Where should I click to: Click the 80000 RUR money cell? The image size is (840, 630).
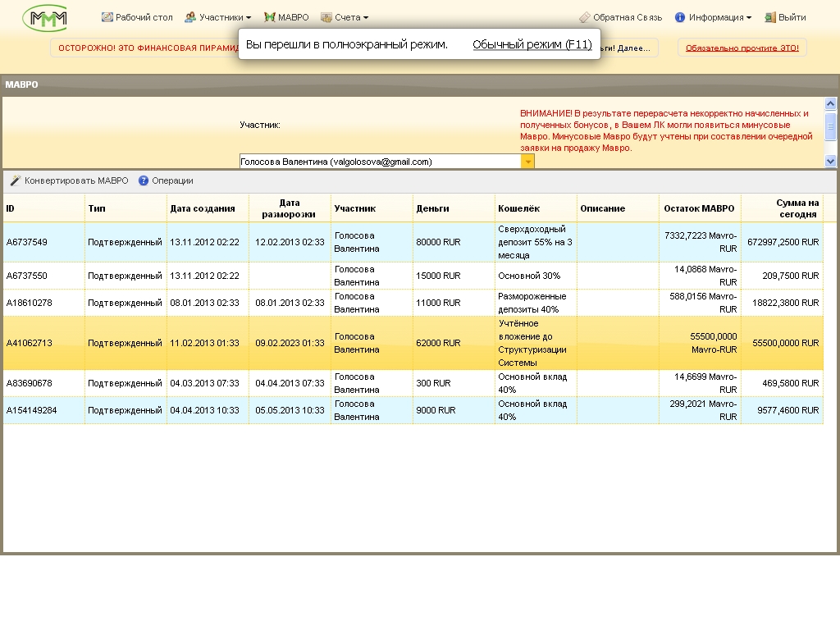point(454,242)
